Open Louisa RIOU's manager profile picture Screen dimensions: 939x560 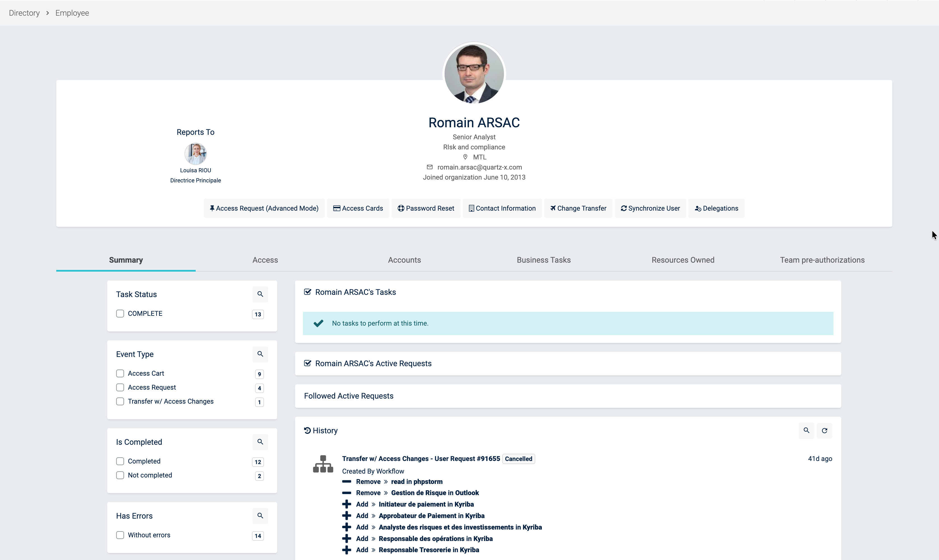pos(196,154)
